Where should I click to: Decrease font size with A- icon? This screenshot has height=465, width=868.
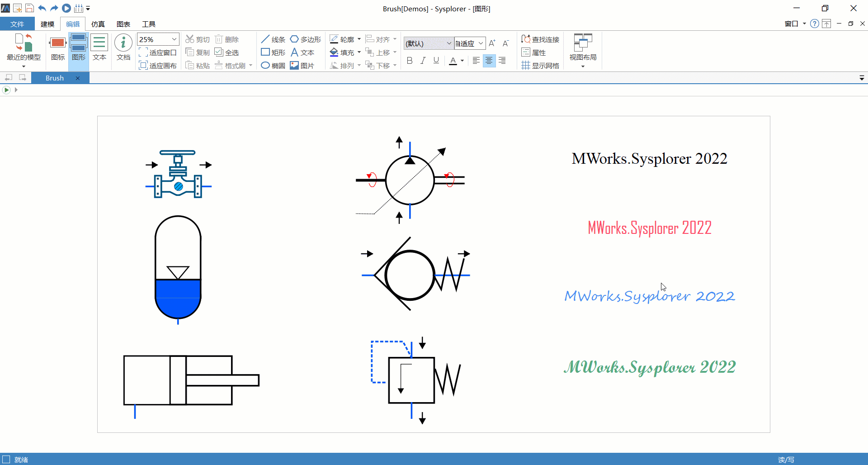(506, 43)
